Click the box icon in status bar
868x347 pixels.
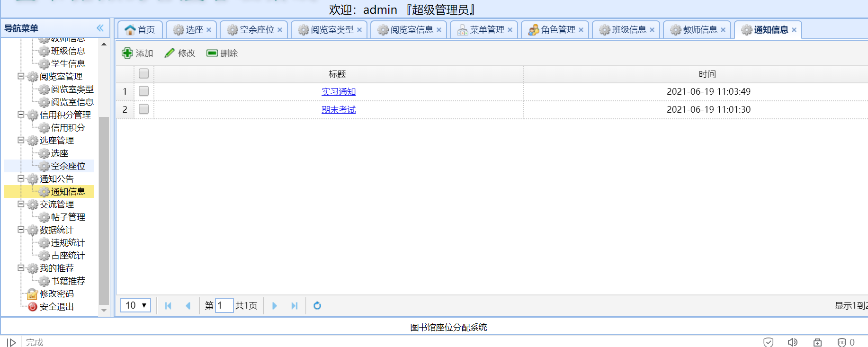[817, 342]
